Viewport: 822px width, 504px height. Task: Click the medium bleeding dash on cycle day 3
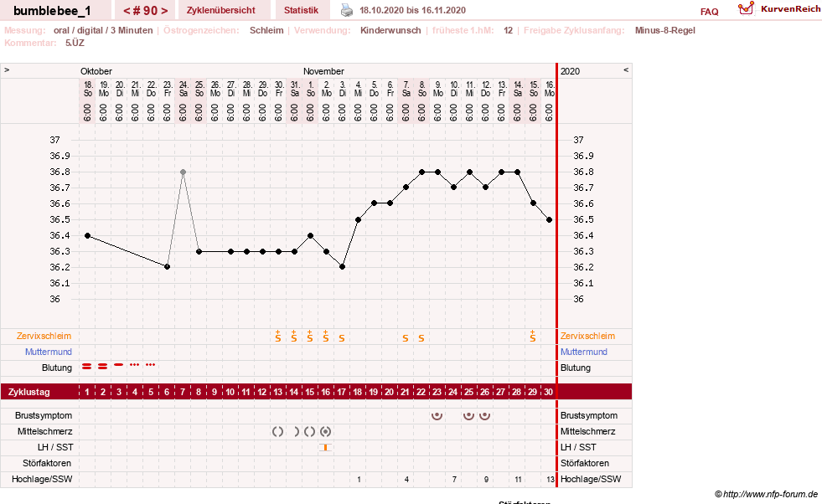click(x=119, y=365)
